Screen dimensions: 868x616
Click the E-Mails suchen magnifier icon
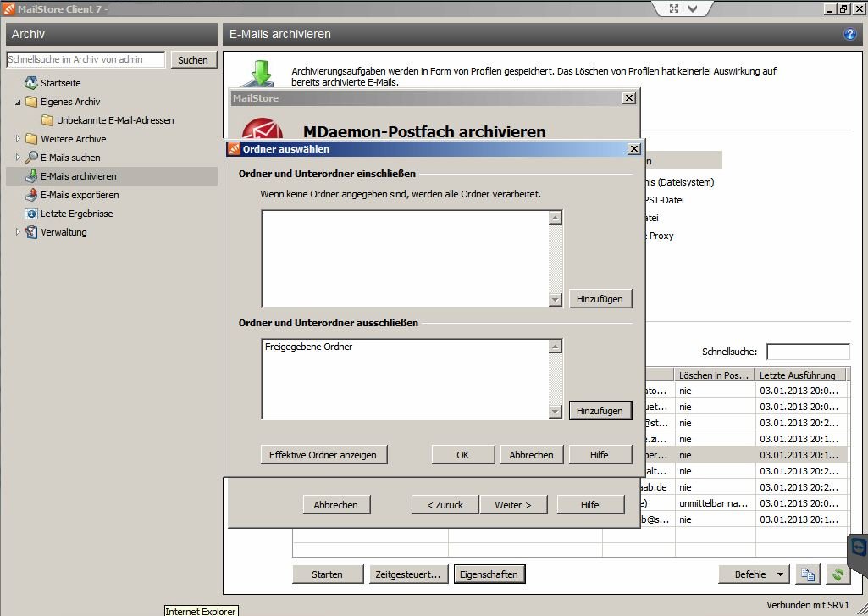click(x=31, y=158)
